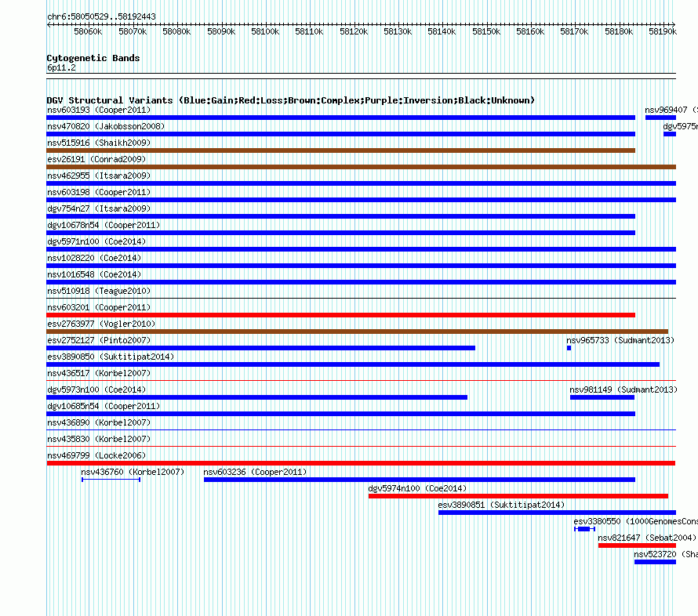Click the nsv821647 (Sebat2004) label
Image resolution: width=698 pixels, height=616 pixels.
coord(647,538)
